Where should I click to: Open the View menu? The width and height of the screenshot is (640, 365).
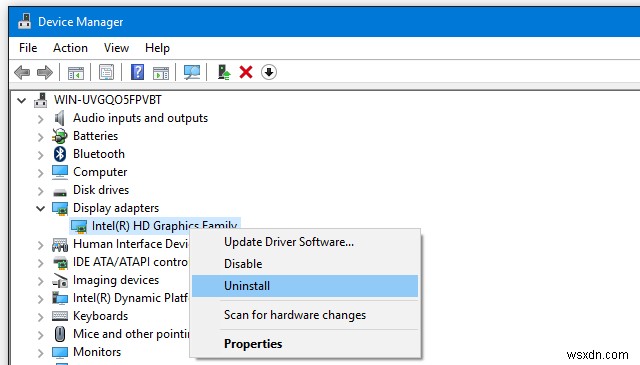coord(116,48)
